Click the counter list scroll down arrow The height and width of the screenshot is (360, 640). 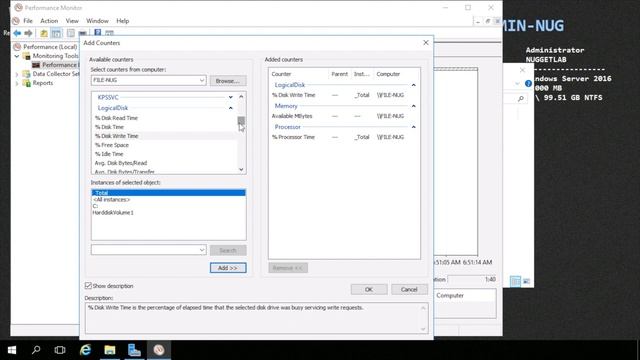click(241, 169)
